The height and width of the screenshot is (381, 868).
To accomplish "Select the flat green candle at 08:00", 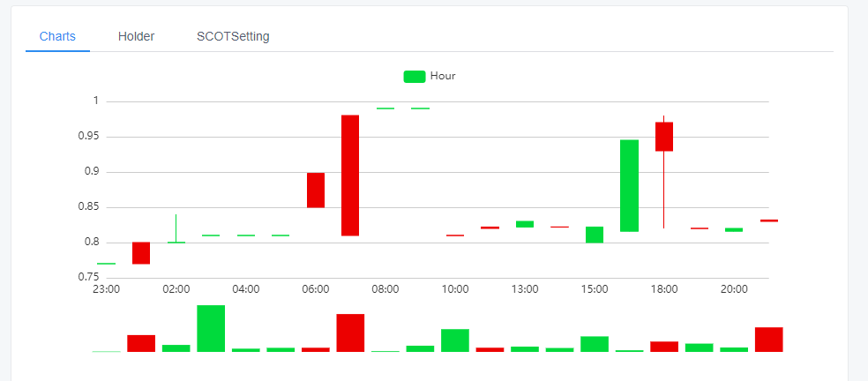I will coord(385,108).
